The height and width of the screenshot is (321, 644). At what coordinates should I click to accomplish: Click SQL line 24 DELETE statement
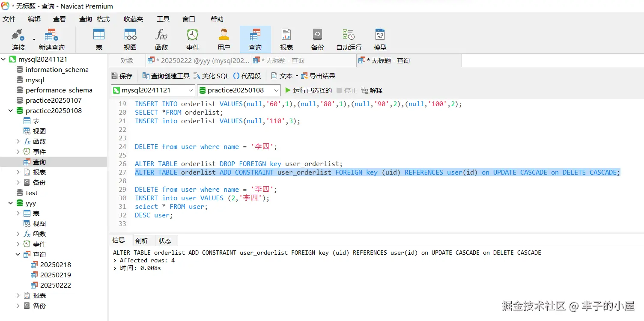[206, 147]
